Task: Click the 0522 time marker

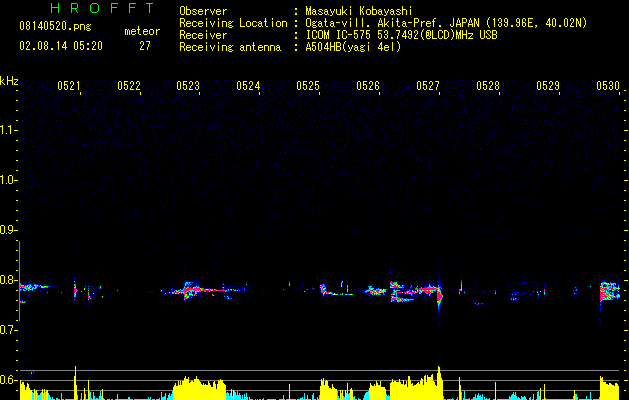Action: click(x=129, y=86)
